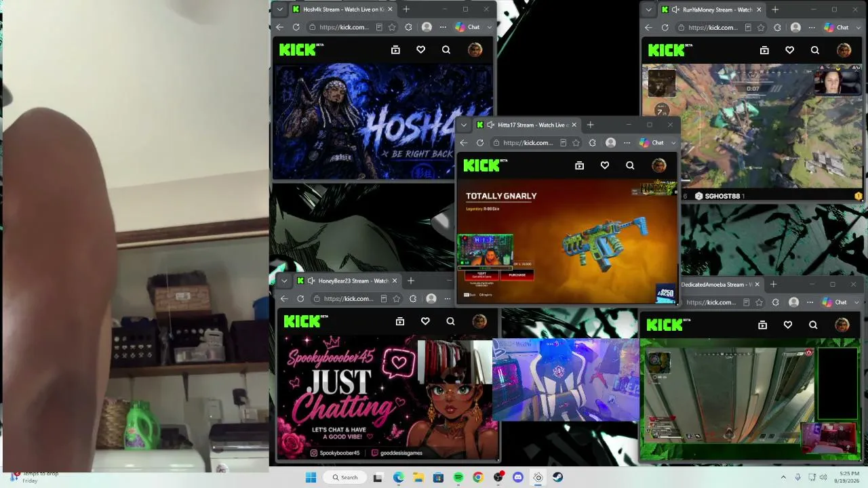
Task: Expand tab search chevron in Hitta17 window
Action: (464, 125)
